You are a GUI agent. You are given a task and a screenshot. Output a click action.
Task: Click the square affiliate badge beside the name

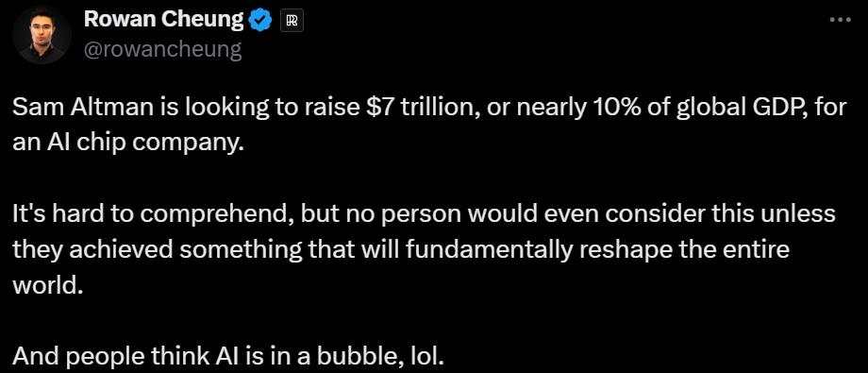coord(292,21)
